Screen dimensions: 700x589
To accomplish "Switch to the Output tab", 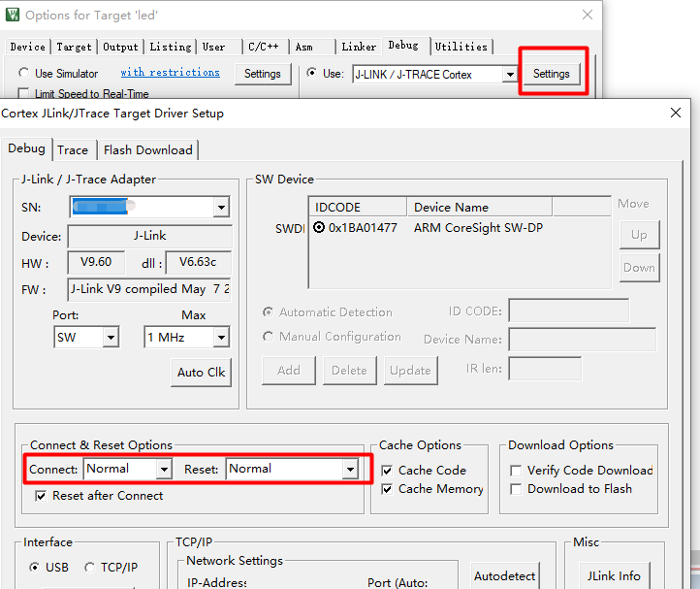I will pyautogui.click(x=120, y=47).
